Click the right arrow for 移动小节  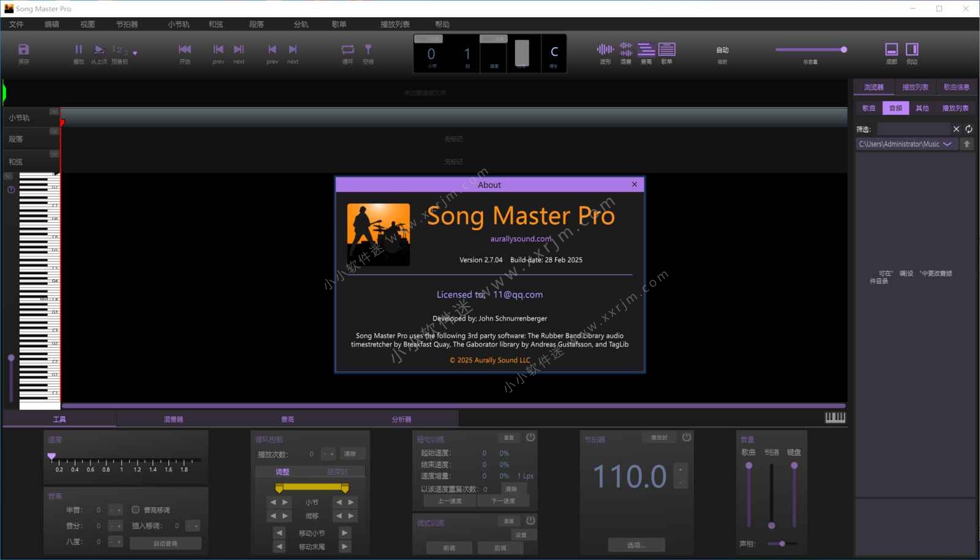[345, 533]
